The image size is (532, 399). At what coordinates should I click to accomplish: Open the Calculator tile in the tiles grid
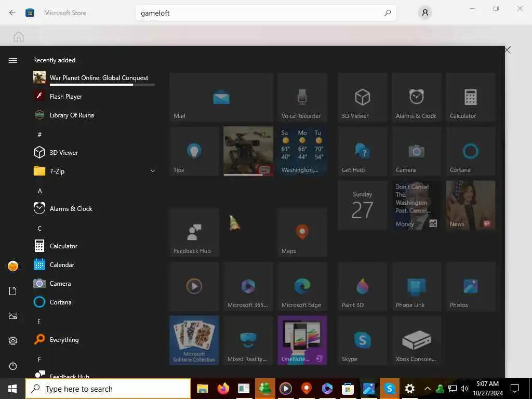471,97
